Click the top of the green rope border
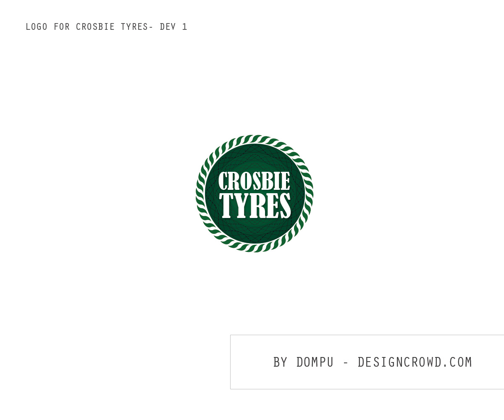The width and height of the screenshot is (504, 420). point(255,139)
